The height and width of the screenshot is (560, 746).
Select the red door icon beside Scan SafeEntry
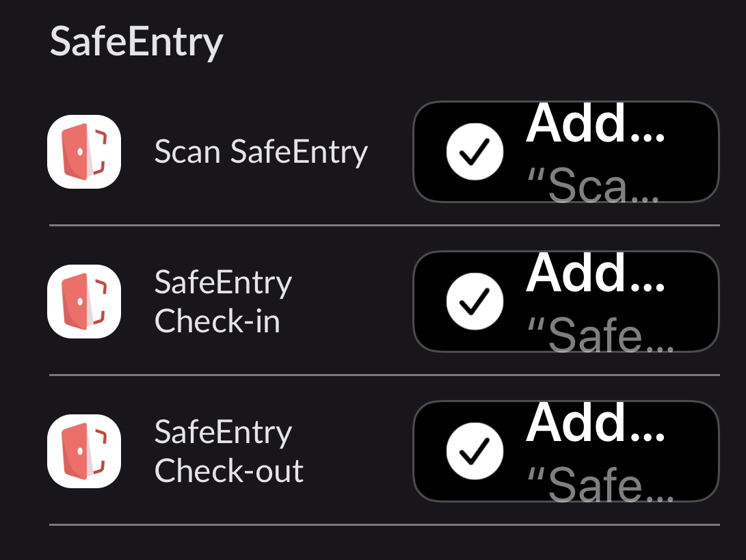point(83,151)
